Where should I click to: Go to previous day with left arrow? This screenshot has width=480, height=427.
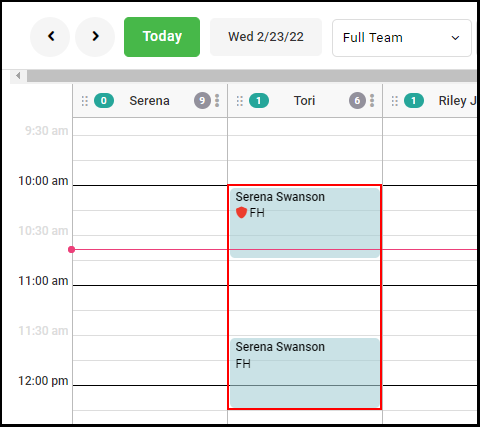[x=50, y=37]
